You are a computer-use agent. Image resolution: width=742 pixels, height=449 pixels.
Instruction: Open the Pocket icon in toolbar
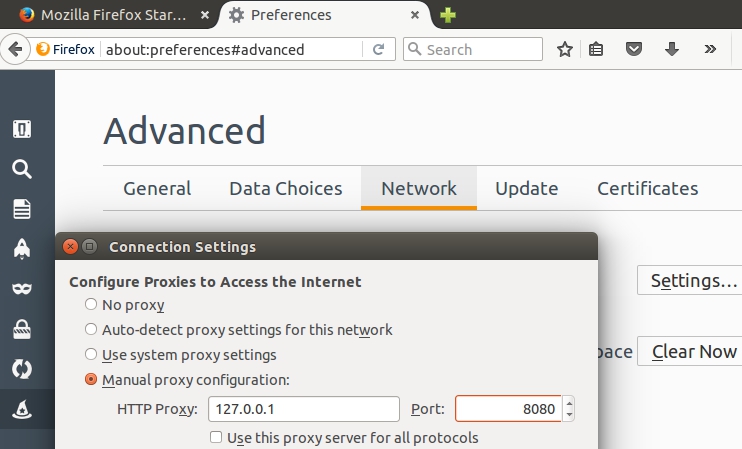click(x=634, y=49)
